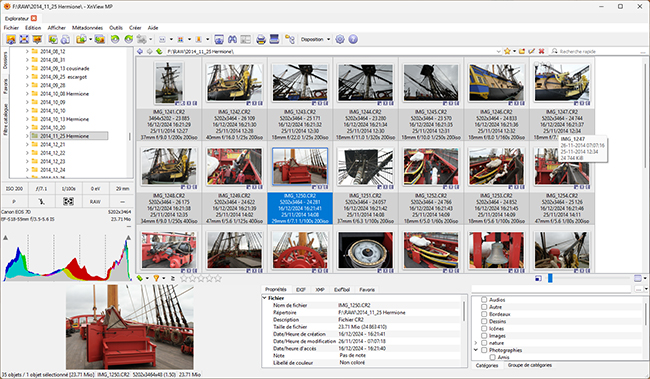The width and height of the screenshot is (650, 379).
Task: Switch to the XMP tab
Action: click(320, 289)
